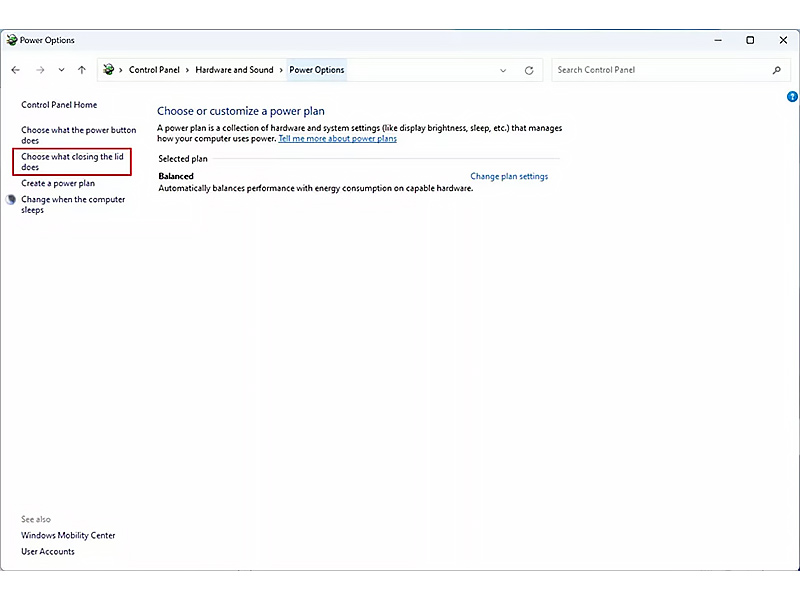Open the address bar history dropdown

(x=503, y=70)
